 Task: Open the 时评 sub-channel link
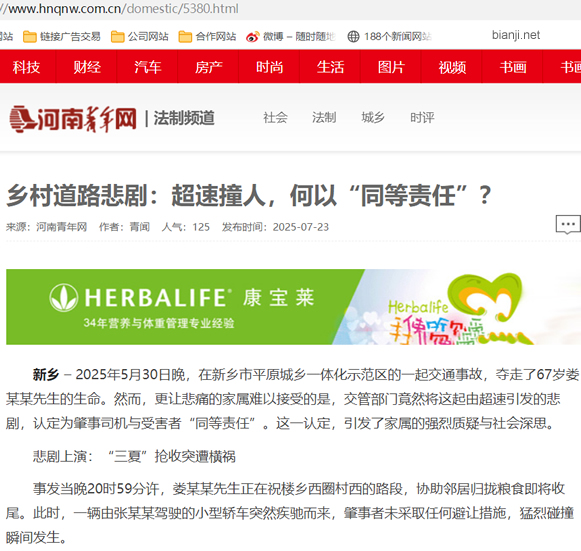[422, 117]
